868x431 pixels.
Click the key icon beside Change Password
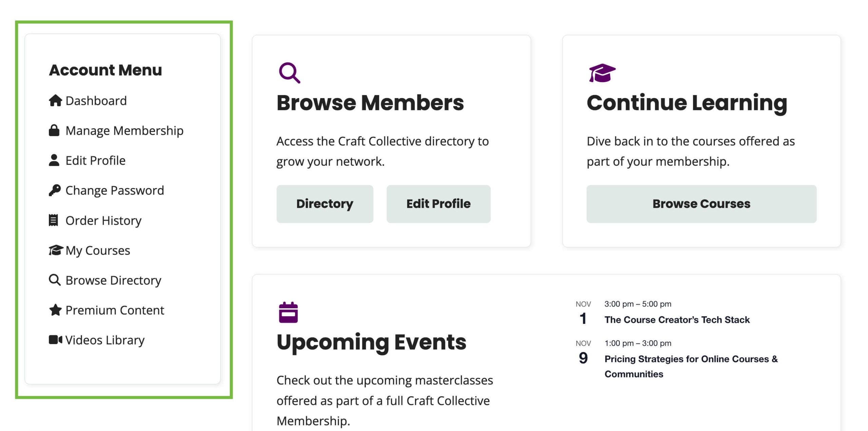coord(55,190)
